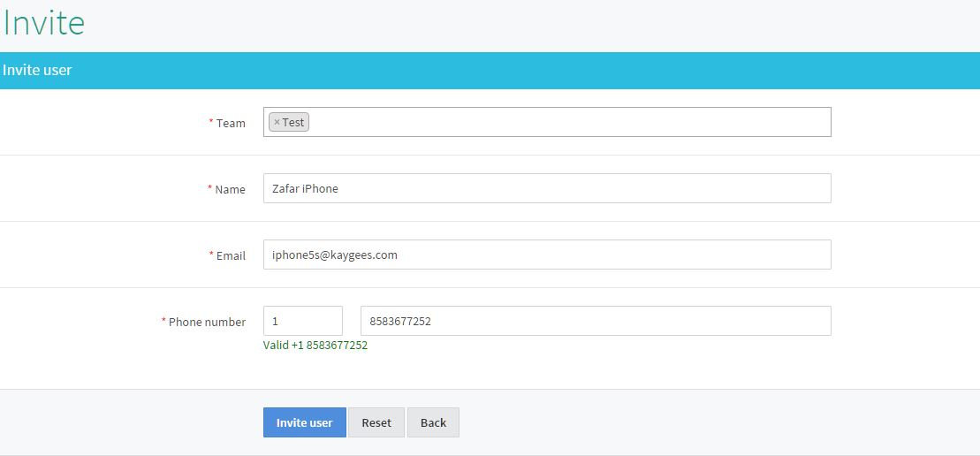
Task: Click the 'Valid +1 8583677252' message
Action: coord(315,345)
